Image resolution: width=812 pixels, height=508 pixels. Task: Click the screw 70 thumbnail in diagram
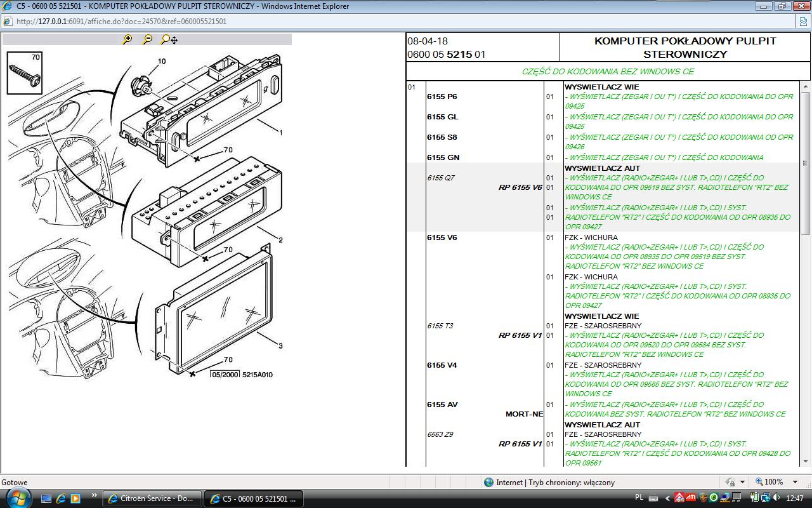click(x=25, y=73)
